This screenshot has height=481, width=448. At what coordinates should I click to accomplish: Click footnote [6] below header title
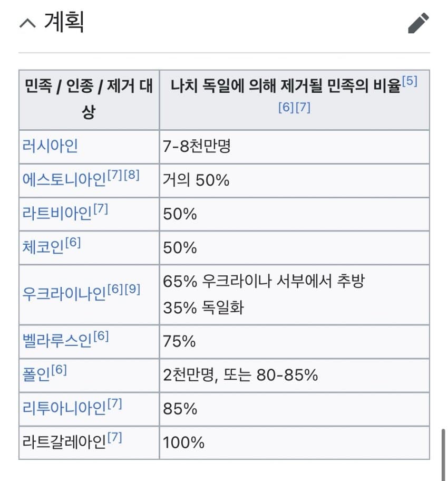coord(286,107)
